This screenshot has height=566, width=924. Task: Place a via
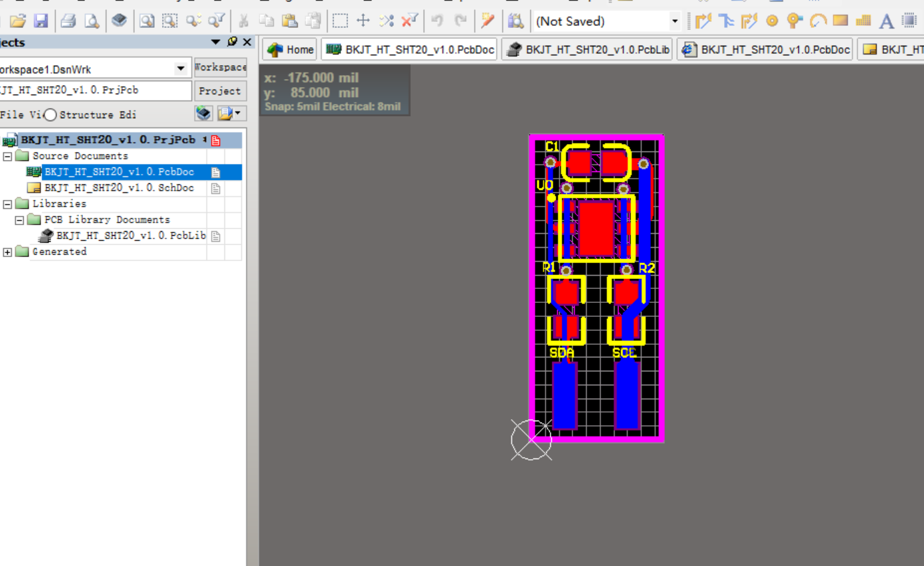[x=794, y=21]
